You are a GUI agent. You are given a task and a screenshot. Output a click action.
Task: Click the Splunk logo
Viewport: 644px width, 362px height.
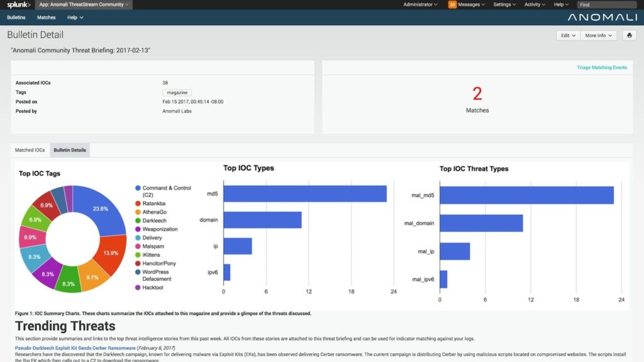pos(18,5)
